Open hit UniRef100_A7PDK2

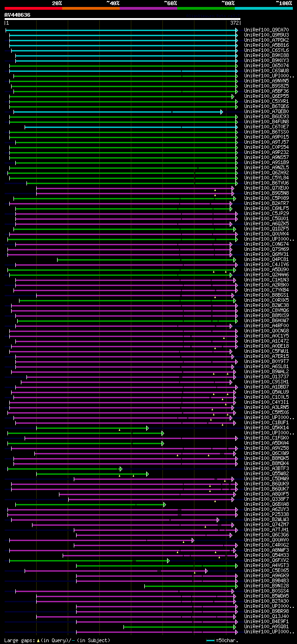pos(266,40)
